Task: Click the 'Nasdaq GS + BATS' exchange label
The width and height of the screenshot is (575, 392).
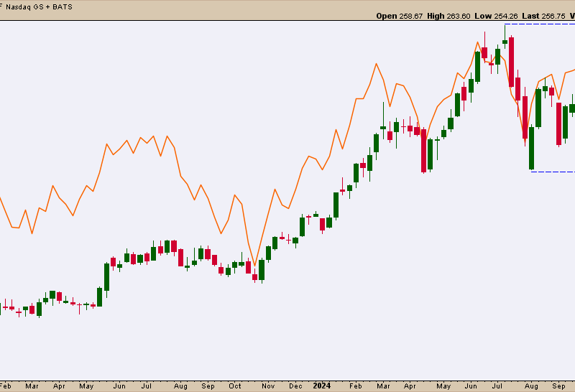Action: coord(39,7)
